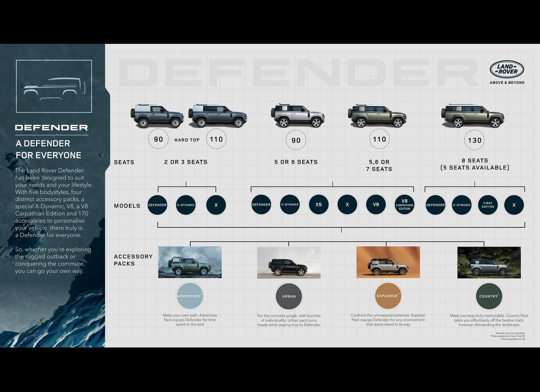Open the 110 Hard Top vehicle image
This screenshot has height=392, width=540.
pos(218,116)
